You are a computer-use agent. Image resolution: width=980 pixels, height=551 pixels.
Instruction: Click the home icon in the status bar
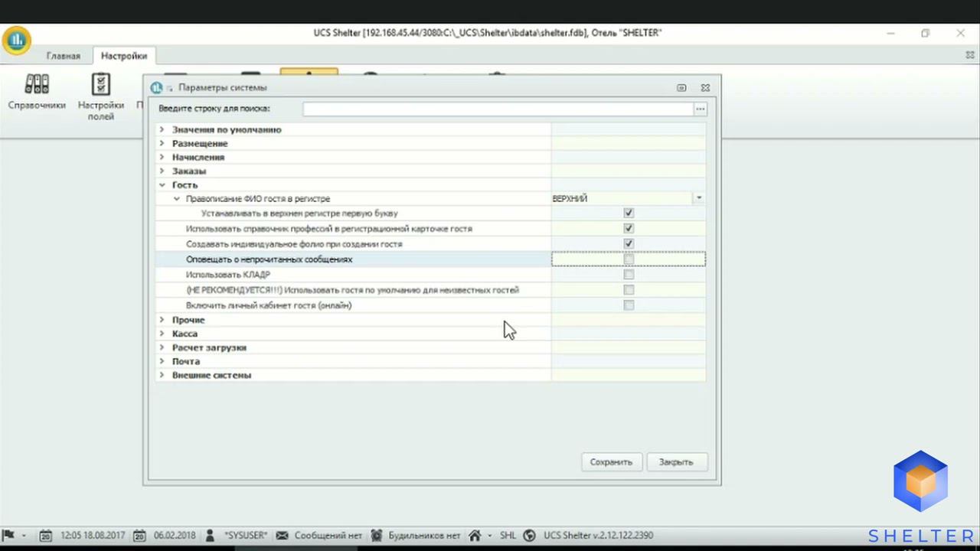[475, 536]
